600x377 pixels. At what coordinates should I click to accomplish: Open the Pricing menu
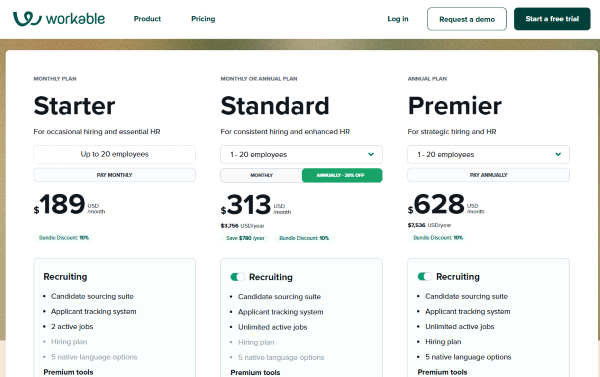[203, 19]
